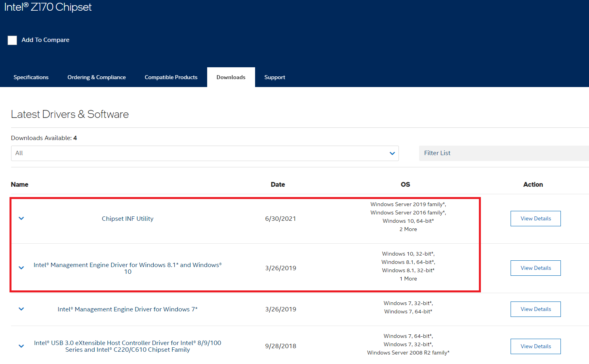Click 'Windows Server 2019 family*' OS text
589x364 pixels.
pyautogui.click(x=408, y=204)
